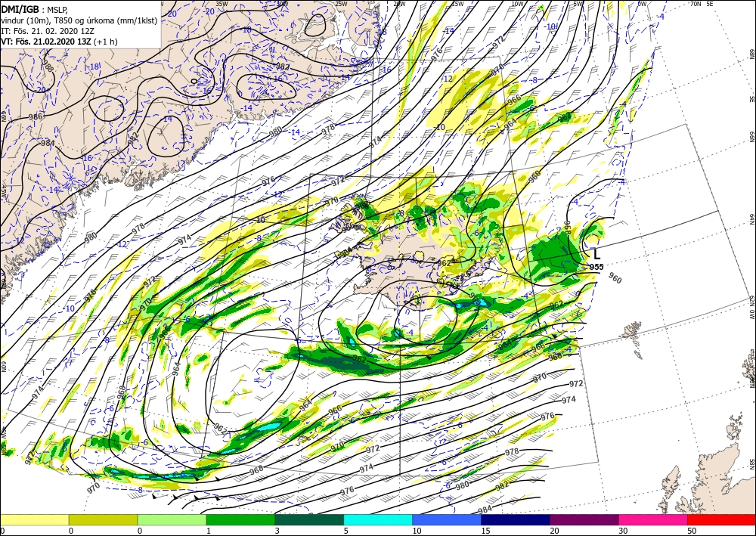Click the legend scale value '30'
The height and width of the screenshot is (536, 756).
point(623,531)
